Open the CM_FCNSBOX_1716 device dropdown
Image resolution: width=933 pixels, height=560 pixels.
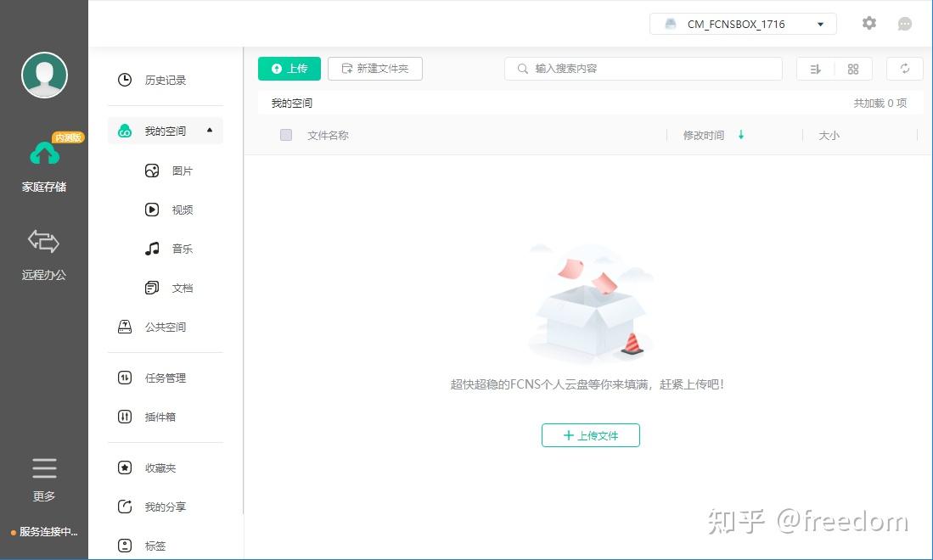[x=743, y=24]
